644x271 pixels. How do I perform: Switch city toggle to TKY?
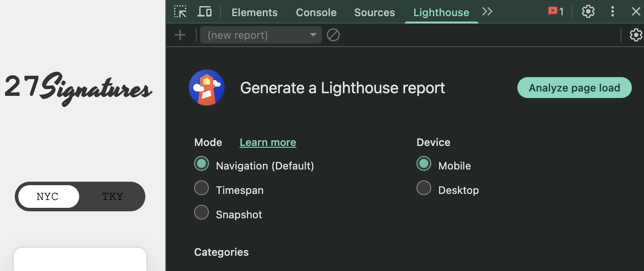coord(112,196)
